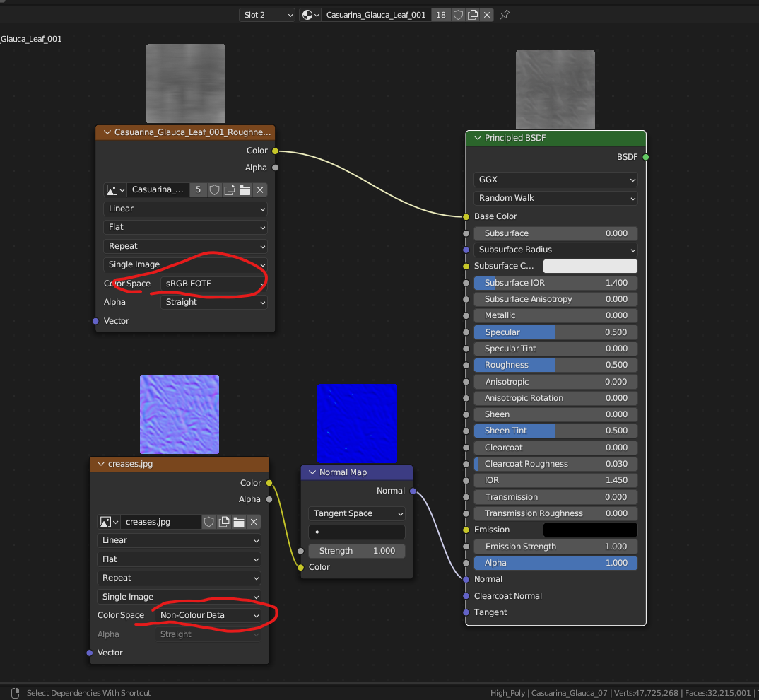Click the mouse icon in the status bar
The height and width of the screenshot is (700, 759).
click(15, 693)
